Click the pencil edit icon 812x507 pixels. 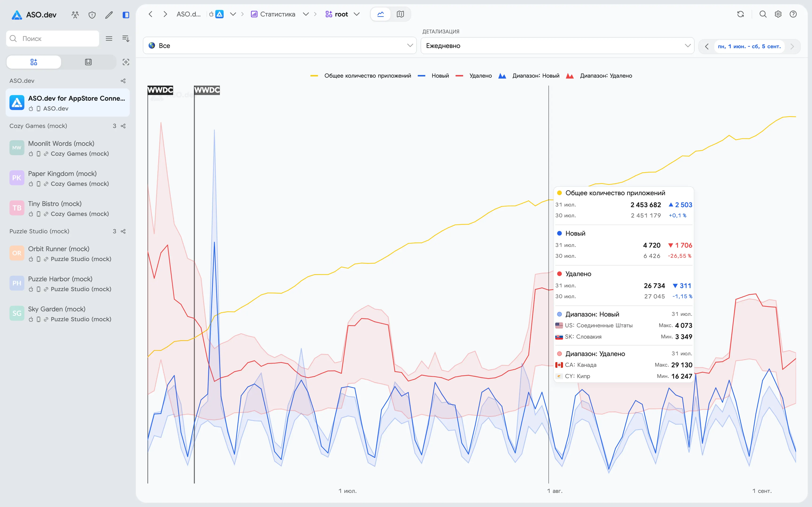point(109,15)
